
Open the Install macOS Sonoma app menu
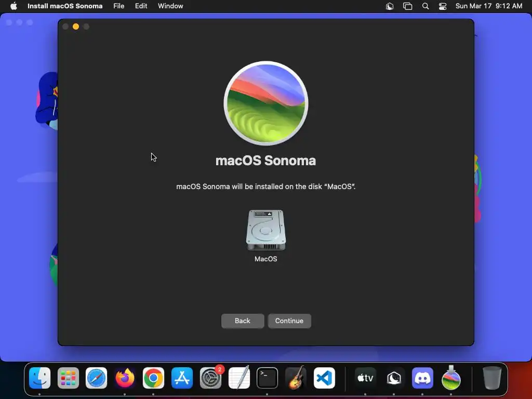(x=65, y=6)
